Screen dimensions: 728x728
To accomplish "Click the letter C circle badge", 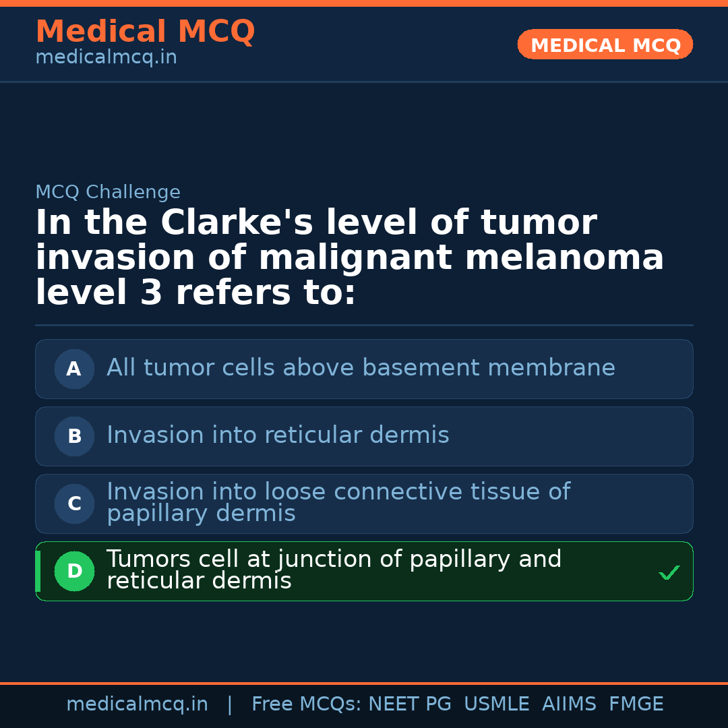I will (x=74, y=504).
